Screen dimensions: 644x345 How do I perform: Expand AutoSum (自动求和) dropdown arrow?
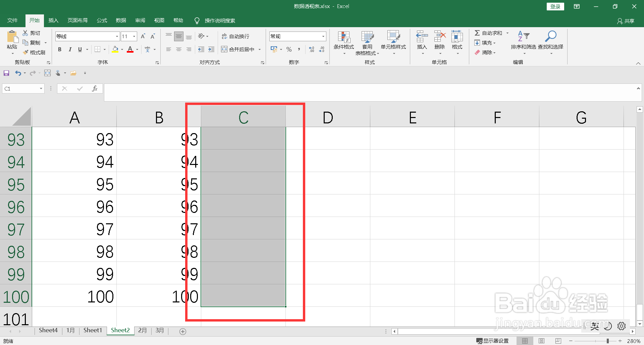tap(507, 33)
